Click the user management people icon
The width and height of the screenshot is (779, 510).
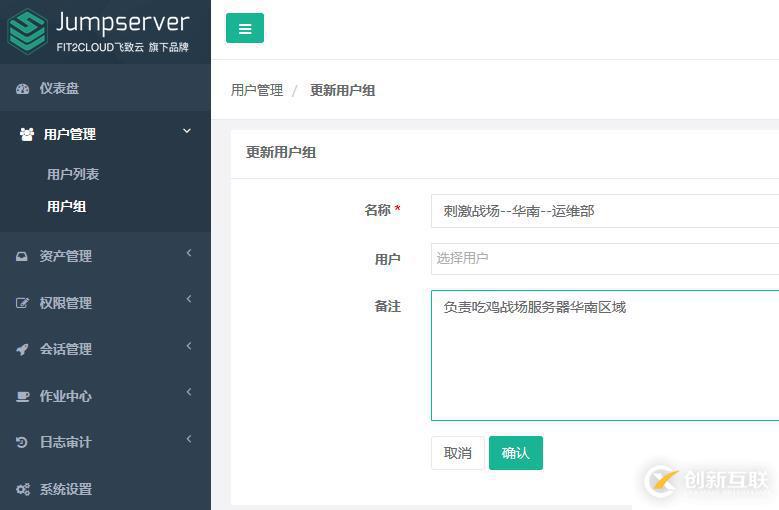pos(27,134)
